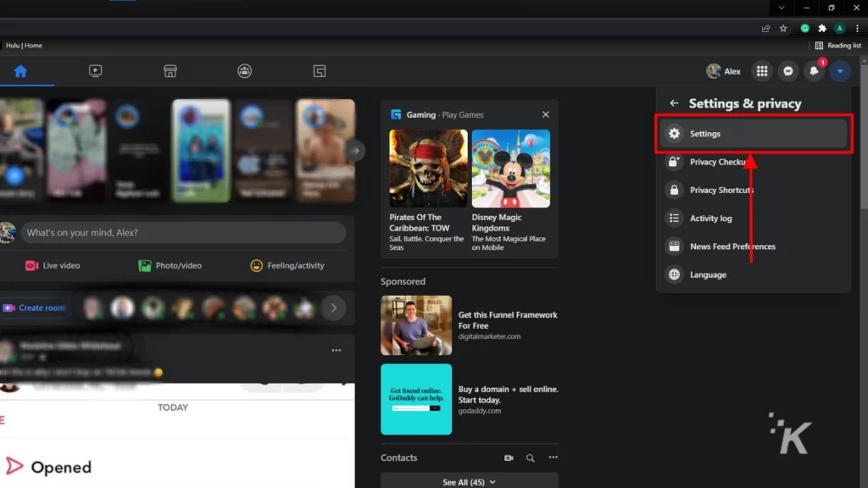Open the Play Games link
This screenshot has width=868, height=488.
coord(463,114)
